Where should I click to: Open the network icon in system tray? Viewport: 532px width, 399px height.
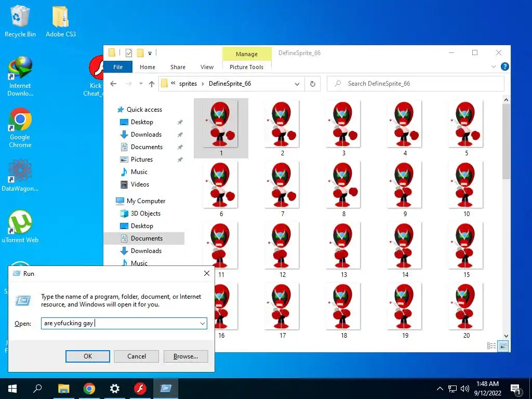click(453, 389)
